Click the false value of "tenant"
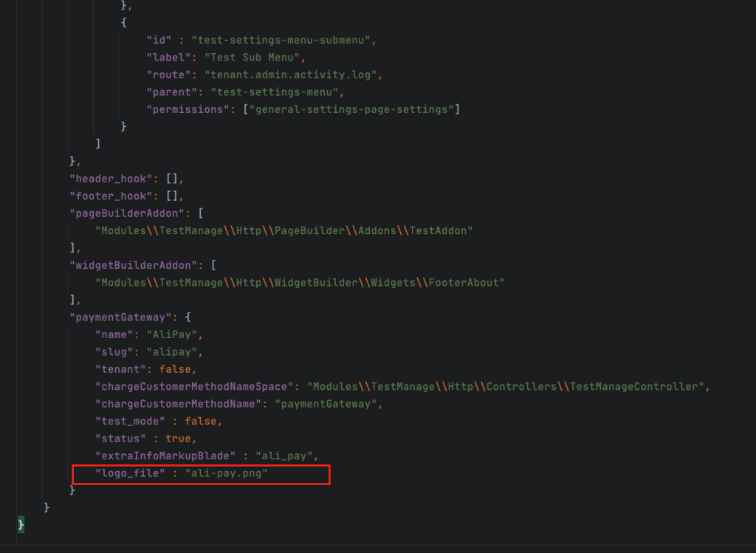Viewport: 756px width, 553px height. (175, 370)
